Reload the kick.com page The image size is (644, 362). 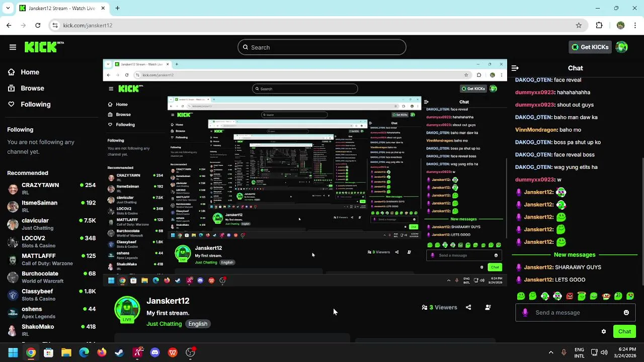pos(38,25)
